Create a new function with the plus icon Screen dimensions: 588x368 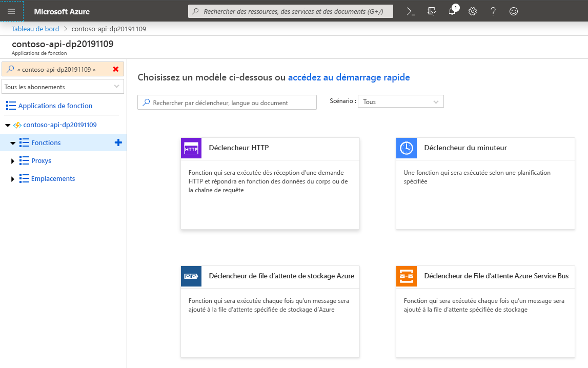pos(118,142)
